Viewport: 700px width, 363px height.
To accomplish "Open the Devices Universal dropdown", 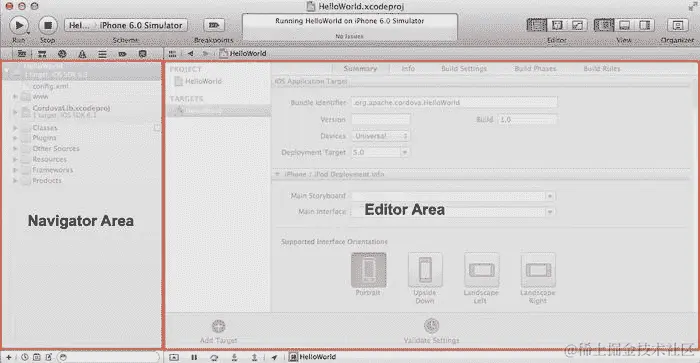I will click(x=381, y=136).
